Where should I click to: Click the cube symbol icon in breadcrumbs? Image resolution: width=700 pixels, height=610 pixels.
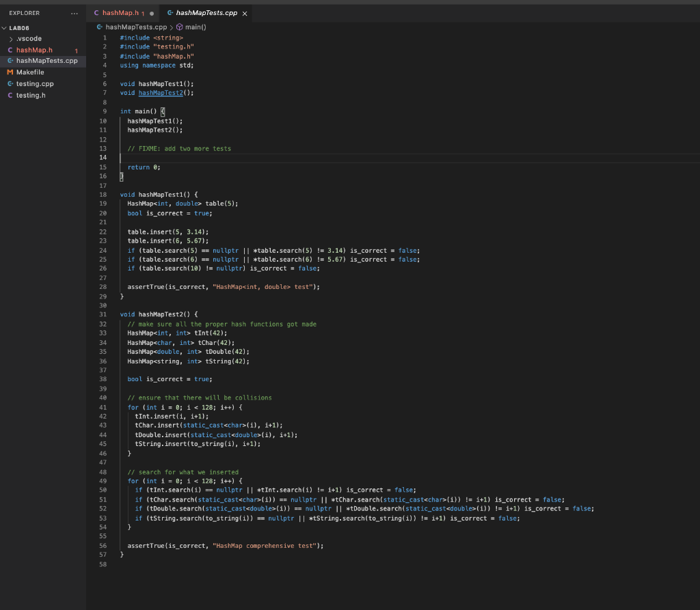pos(180,27)
